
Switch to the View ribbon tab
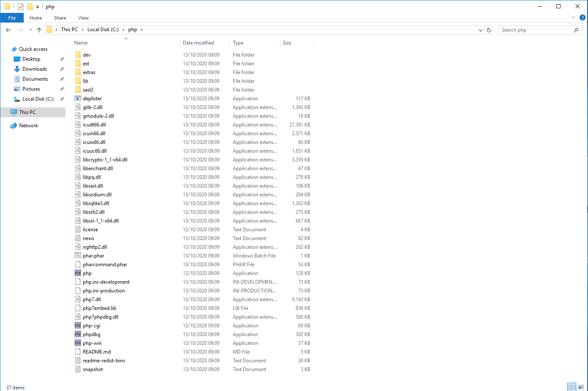83,18
